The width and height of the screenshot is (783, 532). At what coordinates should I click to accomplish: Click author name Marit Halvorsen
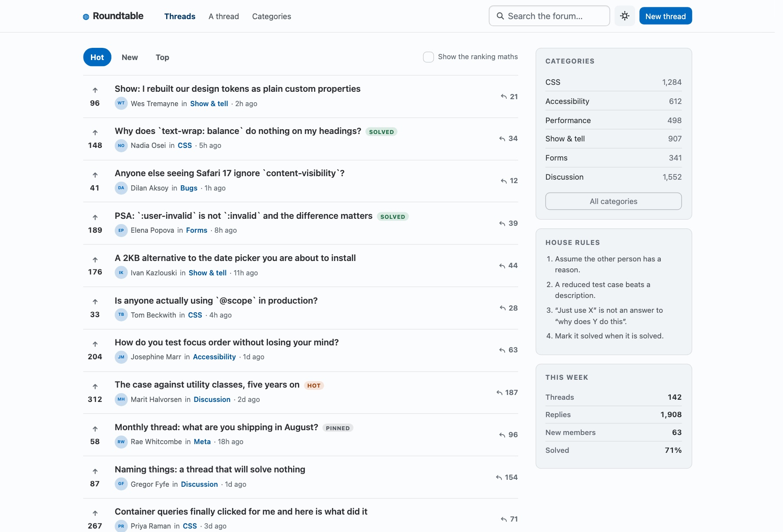pos(156,399)
